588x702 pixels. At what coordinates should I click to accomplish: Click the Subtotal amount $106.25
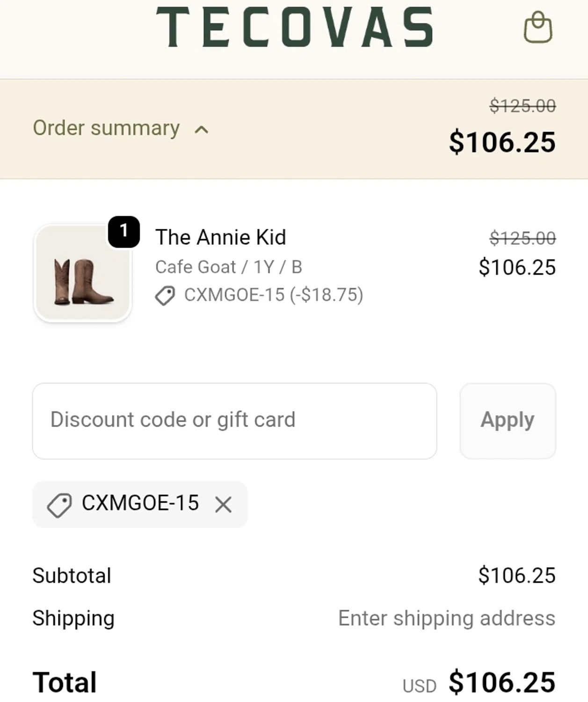point(516,575)
